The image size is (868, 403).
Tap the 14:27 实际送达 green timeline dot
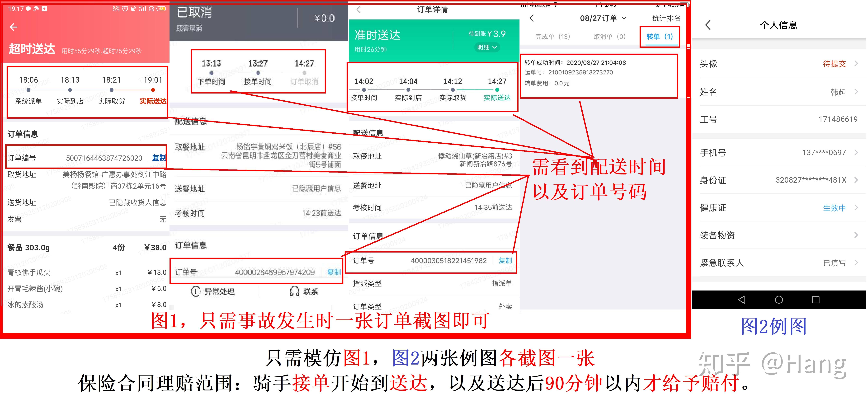[x=497, y=90]
